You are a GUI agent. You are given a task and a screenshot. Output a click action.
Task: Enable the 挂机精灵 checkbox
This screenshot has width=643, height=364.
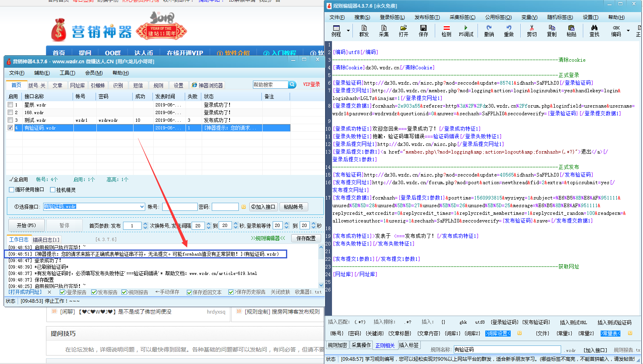(53, 190)
